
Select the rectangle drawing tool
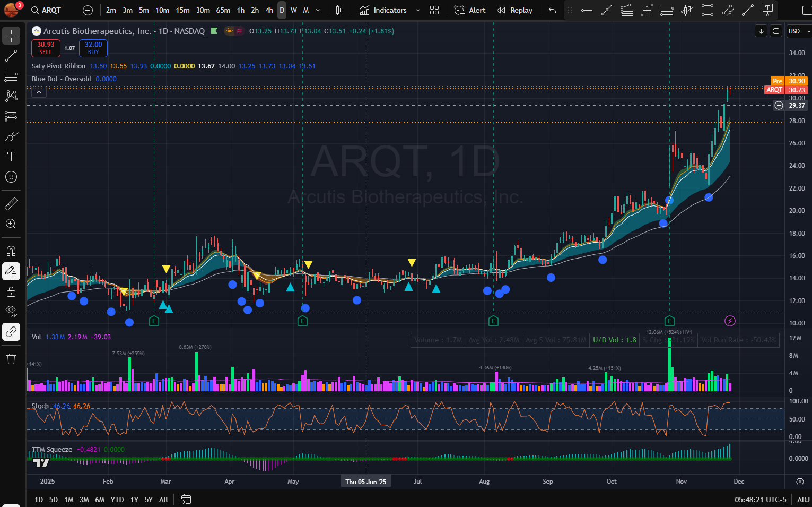pos(708,10)
